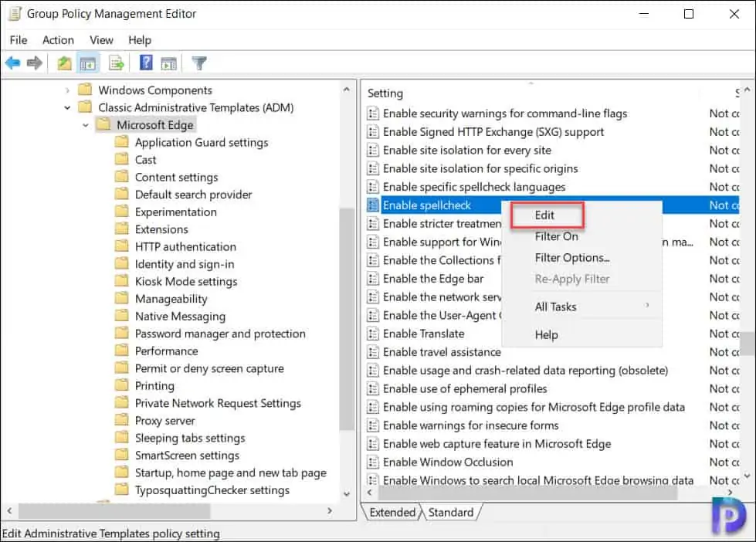The image size is (756, 542).
Task: Open the All Tasks submenu arrow
Action: point(648,305)
